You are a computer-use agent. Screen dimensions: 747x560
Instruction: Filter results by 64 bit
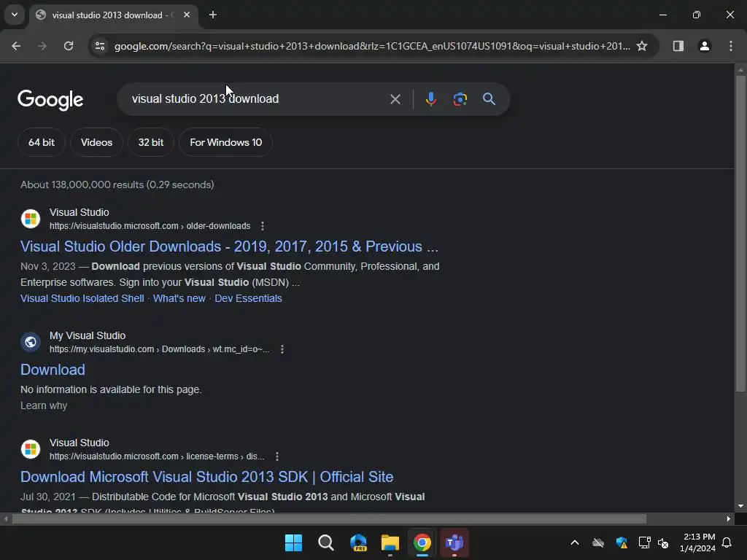[42, 142]
